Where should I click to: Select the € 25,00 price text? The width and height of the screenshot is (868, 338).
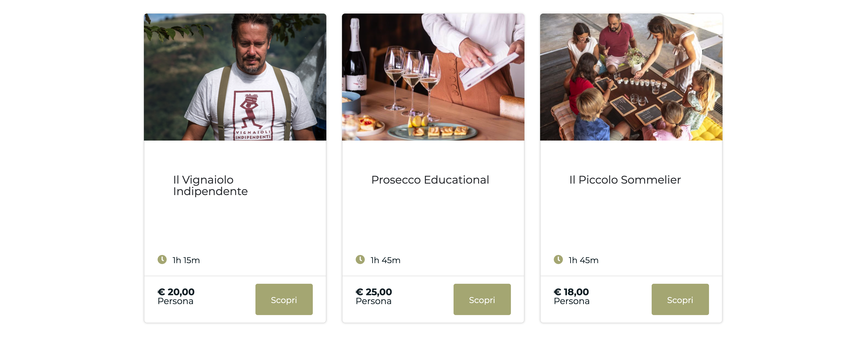click(374, 292)
